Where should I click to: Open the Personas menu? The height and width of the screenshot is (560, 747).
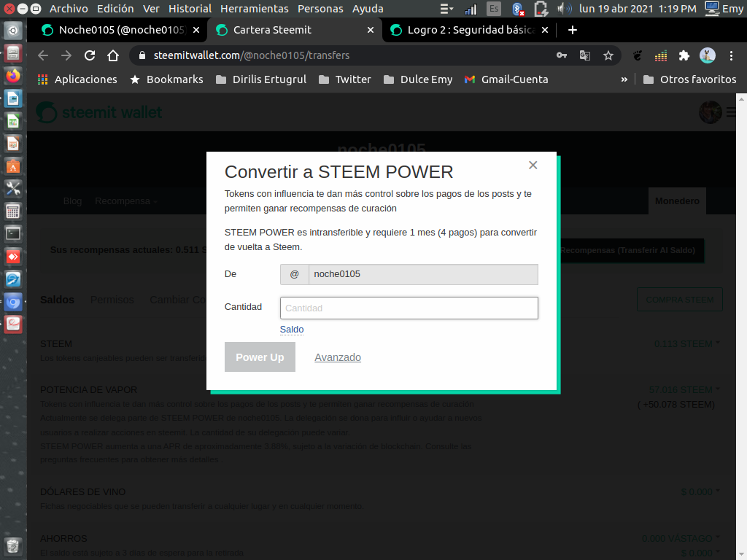pyautogui.click(x=320, y=9)
